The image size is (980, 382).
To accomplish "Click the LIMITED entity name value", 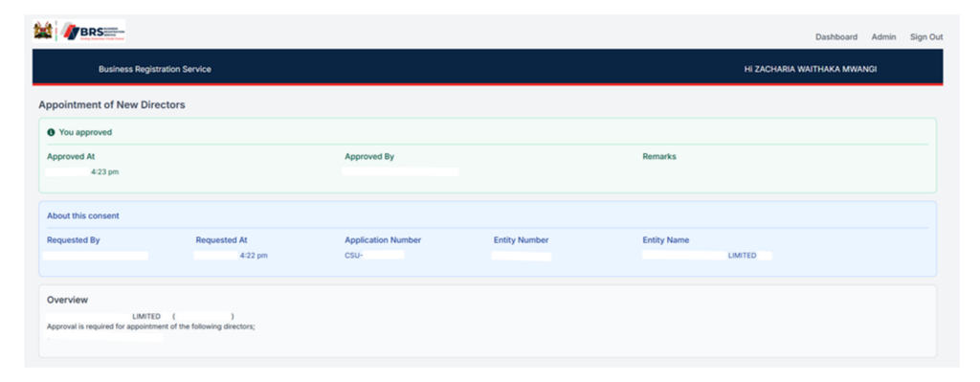I will click(x=742, y=256).
